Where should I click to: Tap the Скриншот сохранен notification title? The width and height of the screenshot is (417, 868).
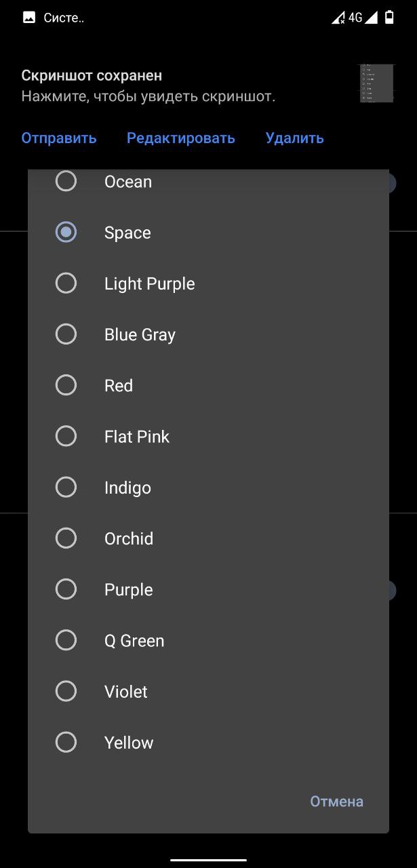(92, 75)
